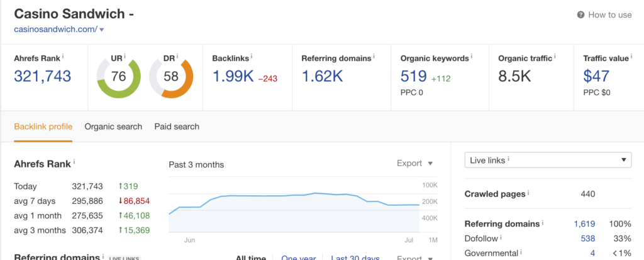Click the avg 3 months value 306,374

(87, 230)
